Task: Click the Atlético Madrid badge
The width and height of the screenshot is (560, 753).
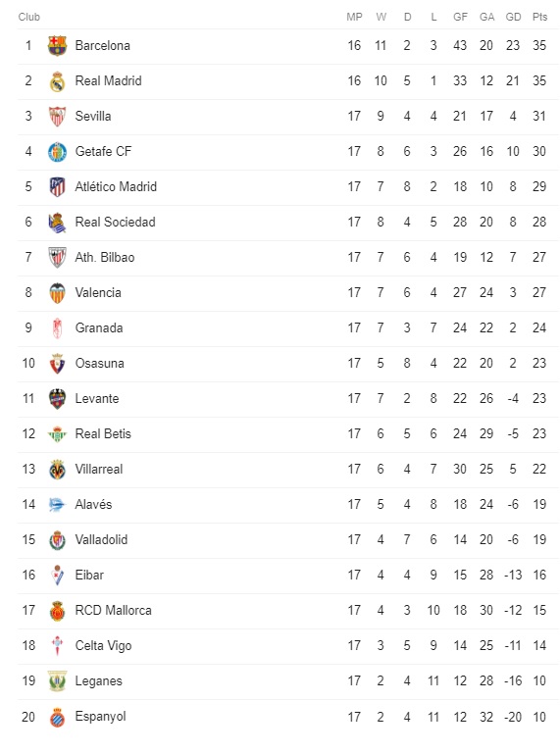Action: point(57,187)
